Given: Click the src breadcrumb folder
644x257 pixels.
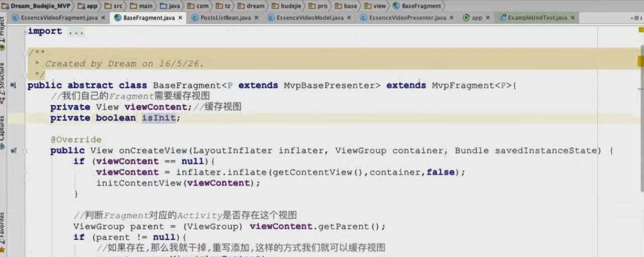Looking at the screenshot, I should click(114, 6).
